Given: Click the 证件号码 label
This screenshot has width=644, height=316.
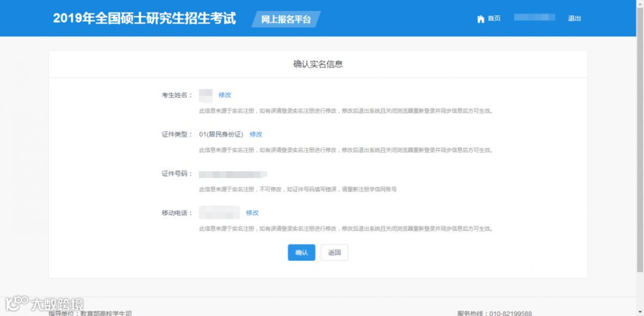Looking at the screenshot, I should [x=177, y=174].
